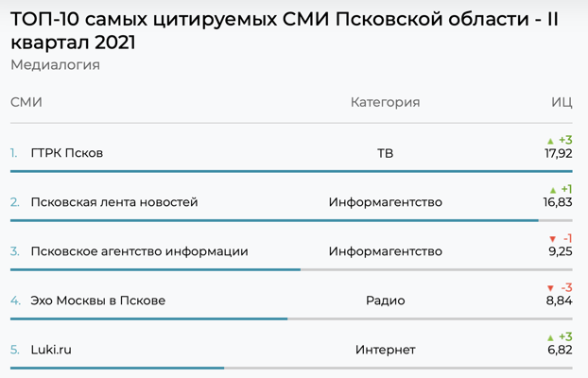Screen dimensions: 588x378
Task: Click the ИЦ column header
Action: click(x=562, y=102)
